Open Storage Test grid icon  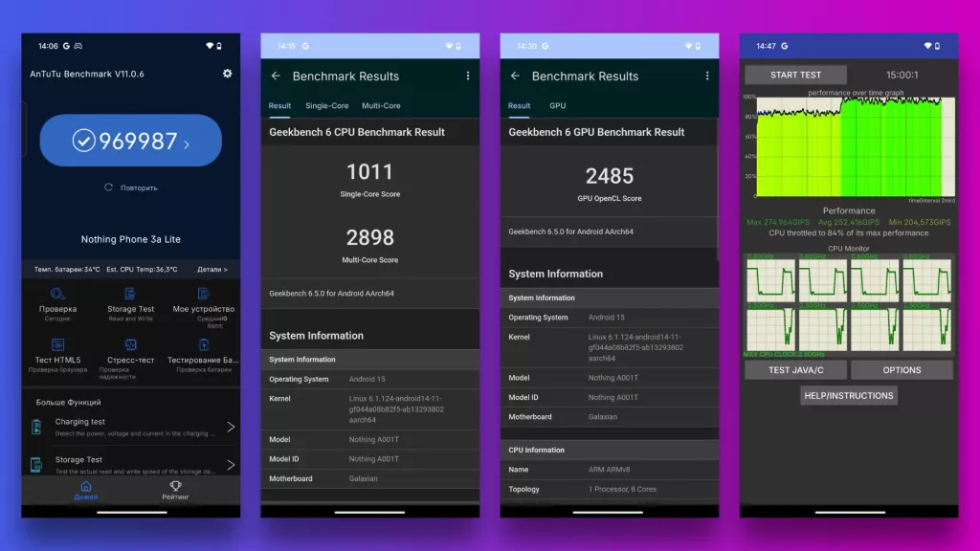pyautogui.click(x=130, y=294)
